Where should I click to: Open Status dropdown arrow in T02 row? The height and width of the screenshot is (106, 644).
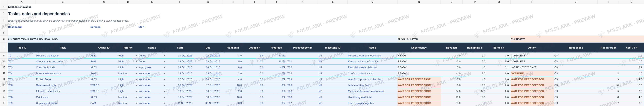tap(164, 62)
